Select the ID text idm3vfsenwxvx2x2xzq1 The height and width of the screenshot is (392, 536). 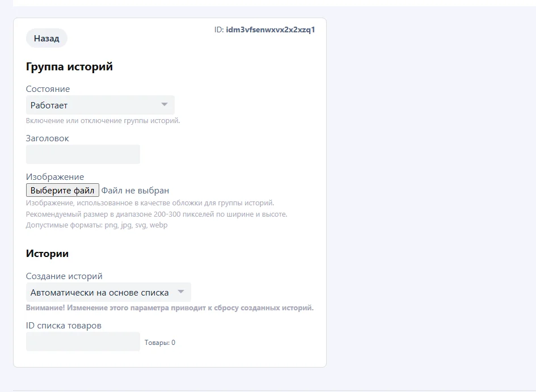tap(271, 29)
